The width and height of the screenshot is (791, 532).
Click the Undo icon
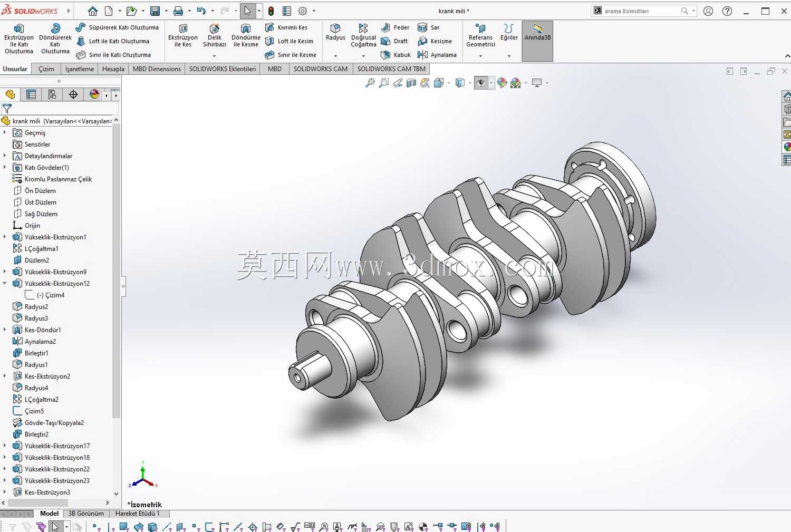201,11
